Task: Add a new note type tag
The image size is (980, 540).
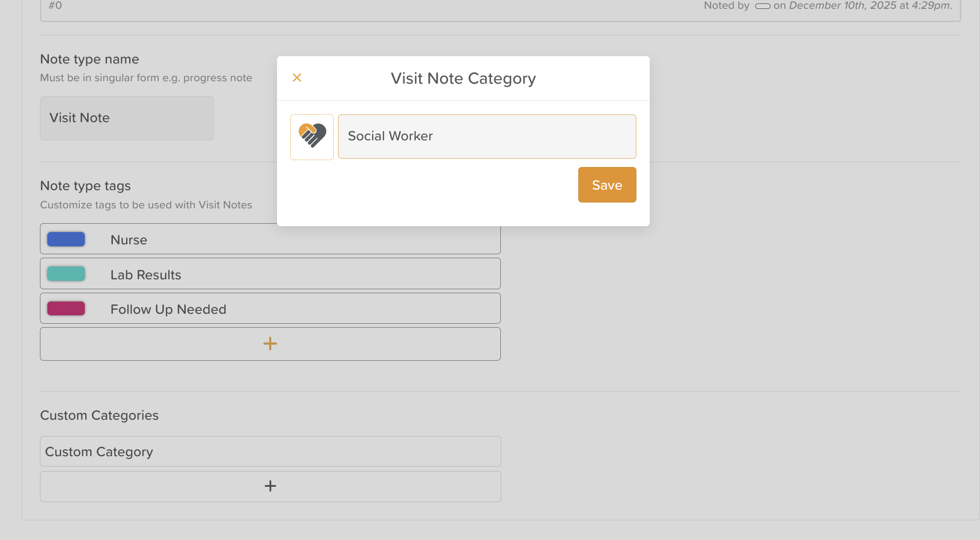Action: [x=270, y=344]
